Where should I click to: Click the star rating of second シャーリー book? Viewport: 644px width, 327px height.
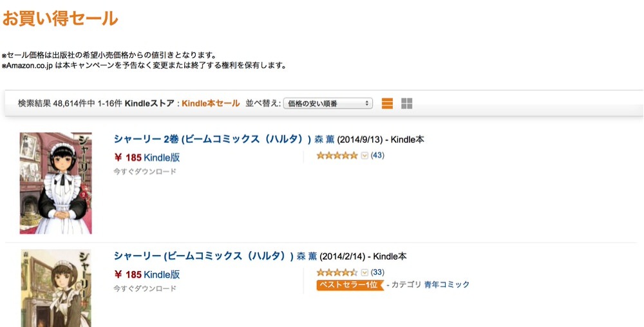point(337,272)
